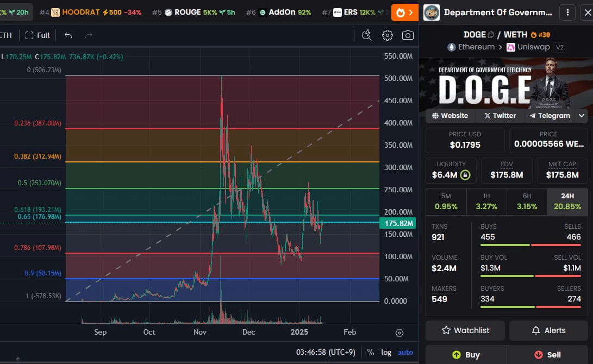Click the V2 version badge
The height and width of the screenshot is (364, 593).
[560, 47]
